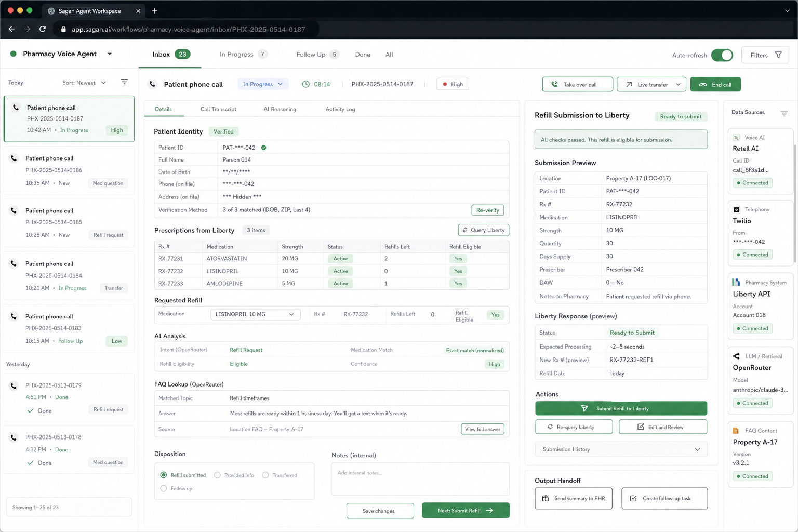798x532 pixels.
Task: Click the internal notes text area
Action: tap(420, 479)
